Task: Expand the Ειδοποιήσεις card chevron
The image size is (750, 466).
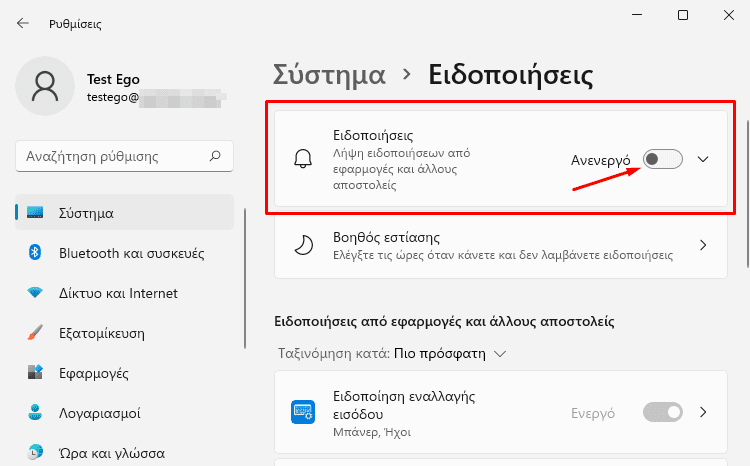Action: click(703, 159)
